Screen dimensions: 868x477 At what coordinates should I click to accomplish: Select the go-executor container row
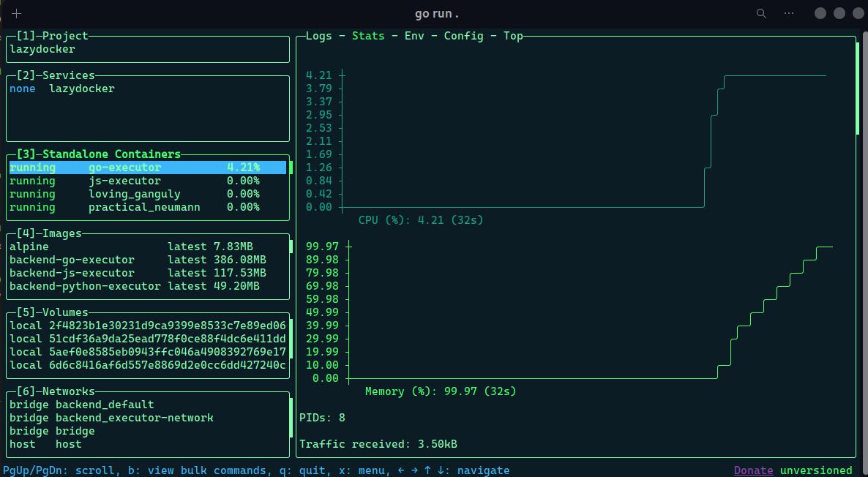pos(148,167)
